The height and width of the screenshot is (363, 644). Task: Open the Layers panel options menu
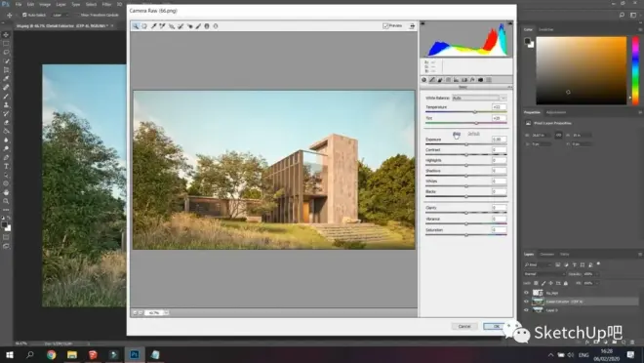pyautogui.click(x=640, y=254)
